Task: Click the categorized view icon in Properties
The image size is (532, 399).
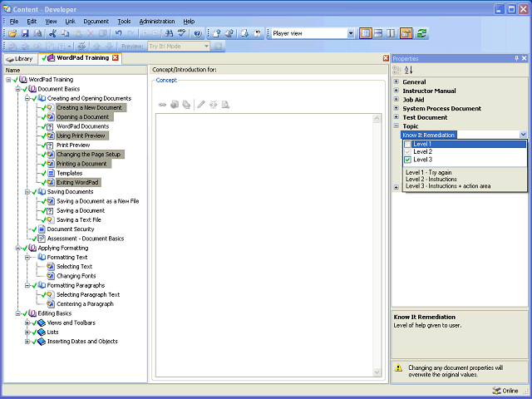Action: click(397, 70)
